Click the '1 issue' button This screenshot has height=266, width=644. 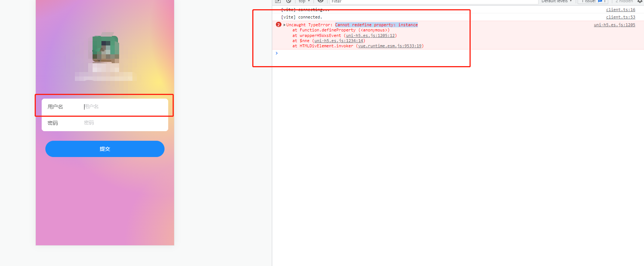click(593, 1)
